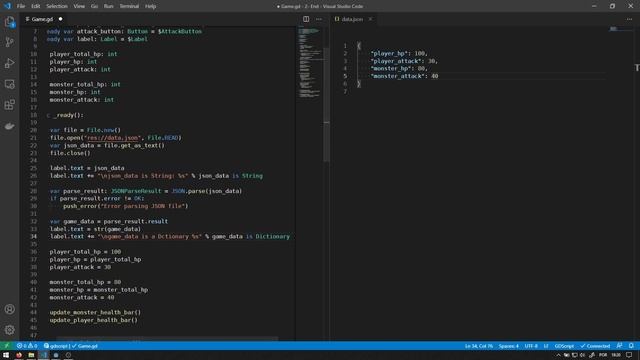640x360 pixels.
Task: Open the Edit menu
Action: pyautogui.click(x=36, y=6)
